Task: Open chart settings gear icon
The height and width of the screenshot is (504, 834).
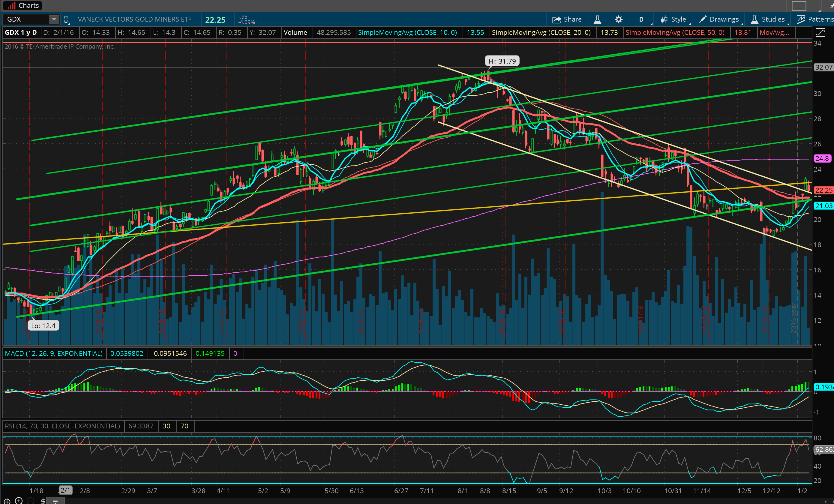Action: tap(618, 19)
